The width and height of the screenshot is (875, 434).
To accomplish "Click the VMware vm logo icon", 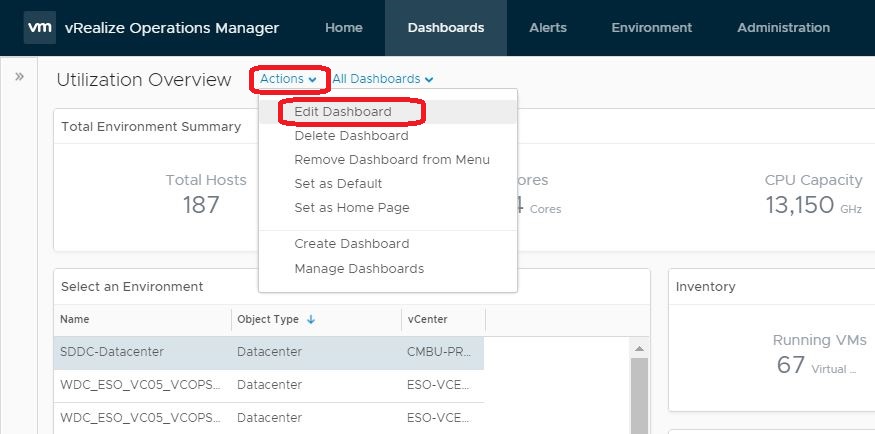I will coord(39,28).
